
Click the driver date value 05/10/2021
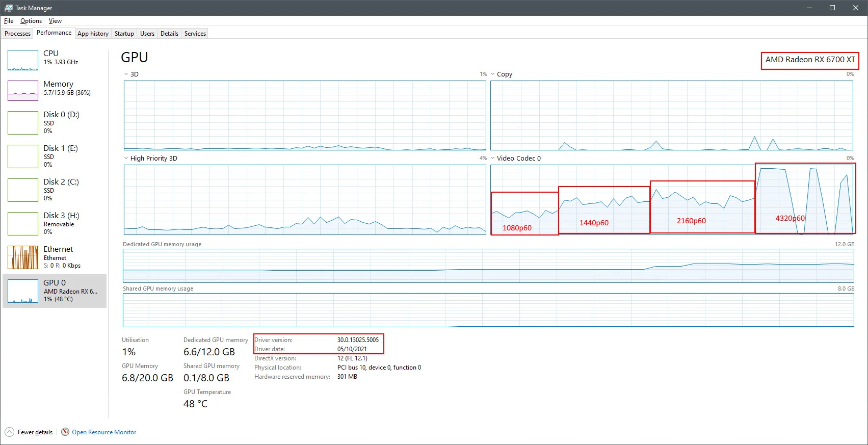tap(352, 349)
